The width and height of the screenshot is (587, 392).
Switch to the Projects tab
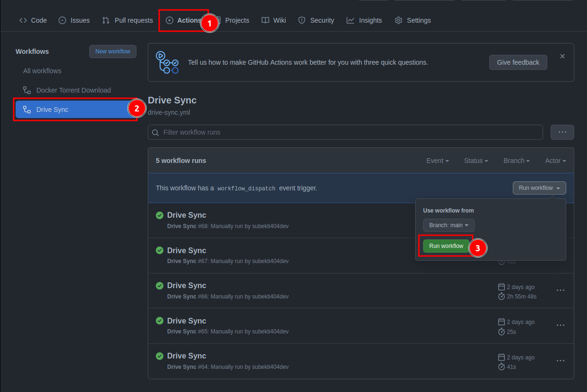237,20
